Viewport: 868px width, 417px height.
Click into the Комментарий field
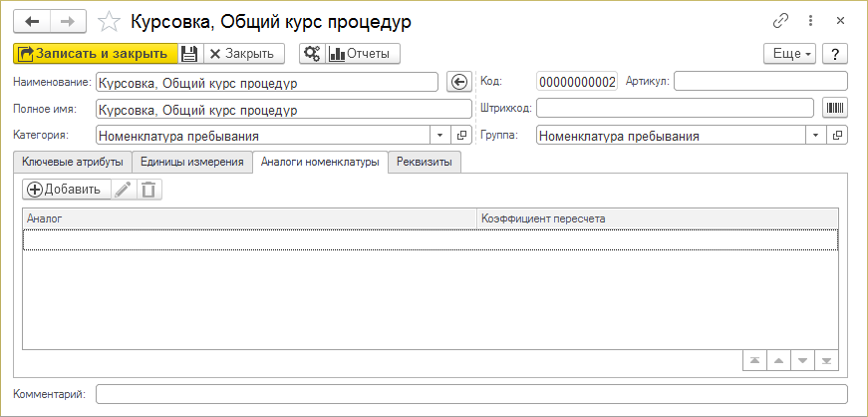[471, 394]
